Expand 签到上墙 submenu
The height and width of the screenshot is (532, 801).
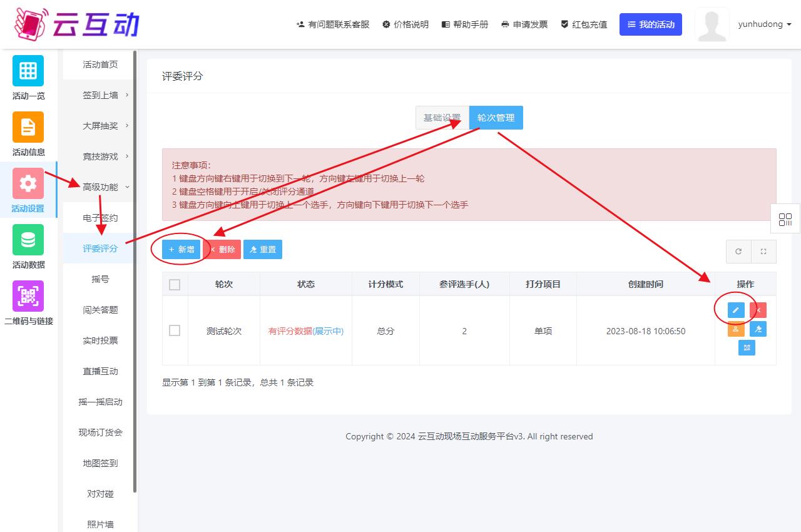99,95
